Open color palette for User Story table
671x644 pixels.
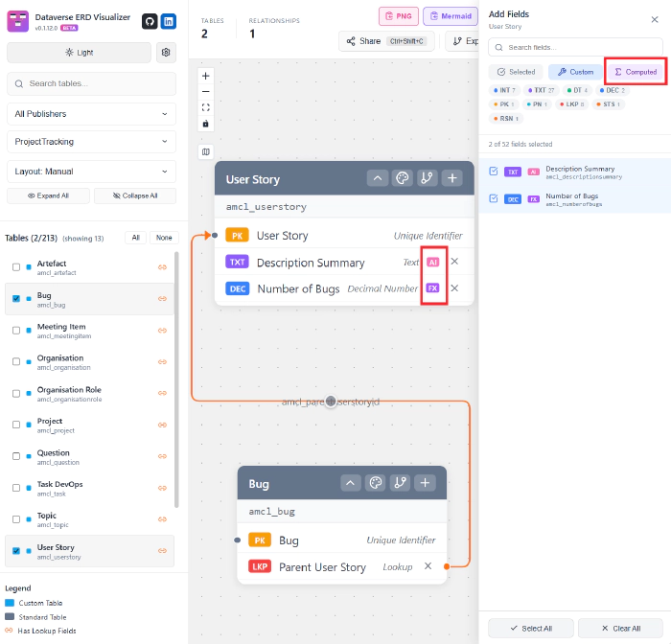[403, 178]
